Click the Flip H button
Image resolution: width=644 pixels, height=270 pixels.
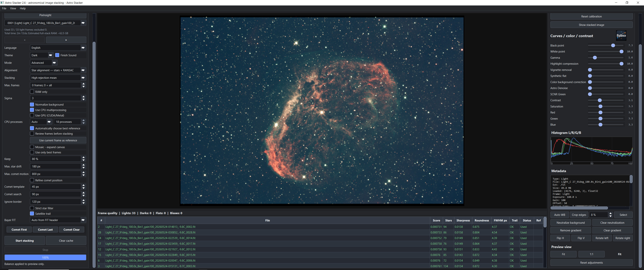[560, 238]
